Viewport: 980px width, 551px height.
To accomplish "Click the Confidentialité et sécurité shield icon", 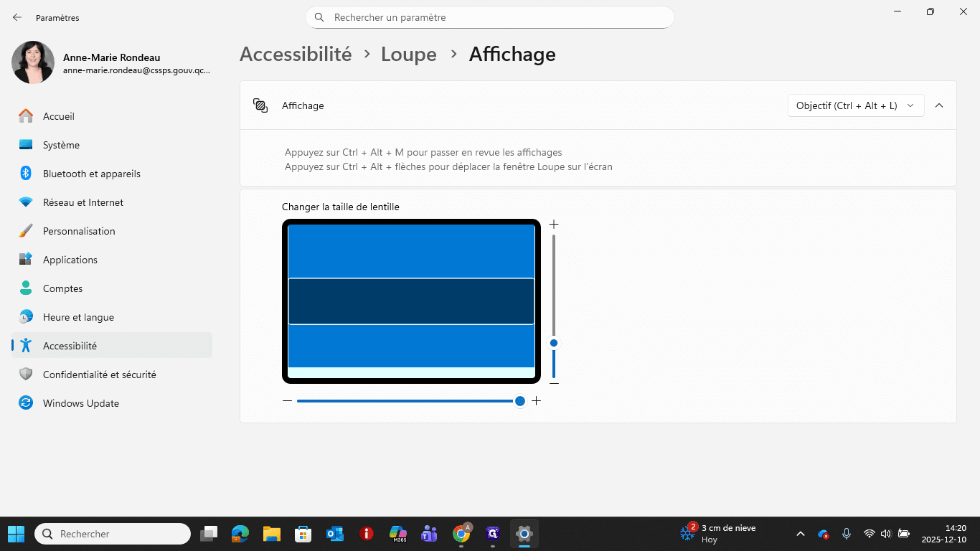I will (26, 375).
